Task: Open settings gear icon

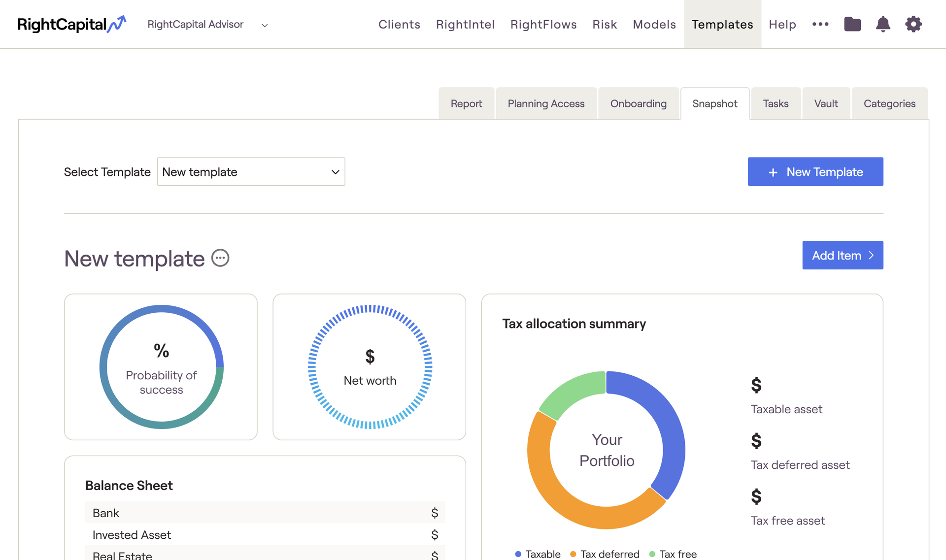Action: [x=913, y=24]
